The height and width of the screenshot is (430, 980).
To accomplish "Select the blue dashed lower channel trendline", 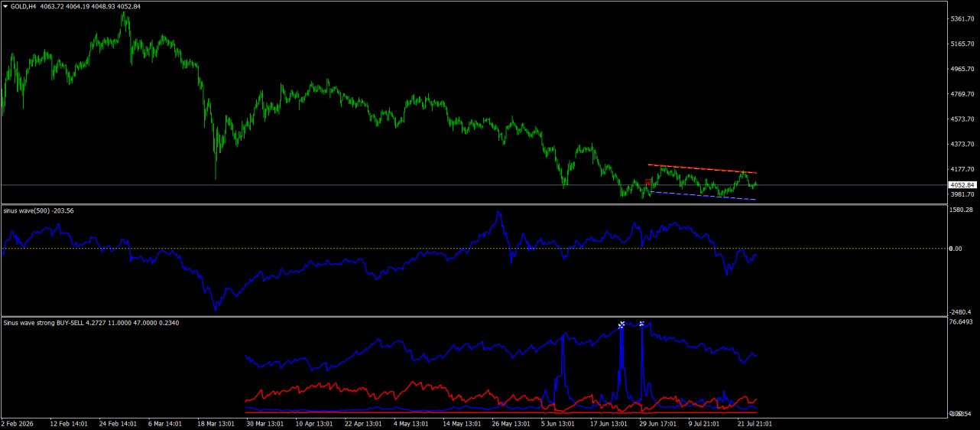I will point(702,196).
